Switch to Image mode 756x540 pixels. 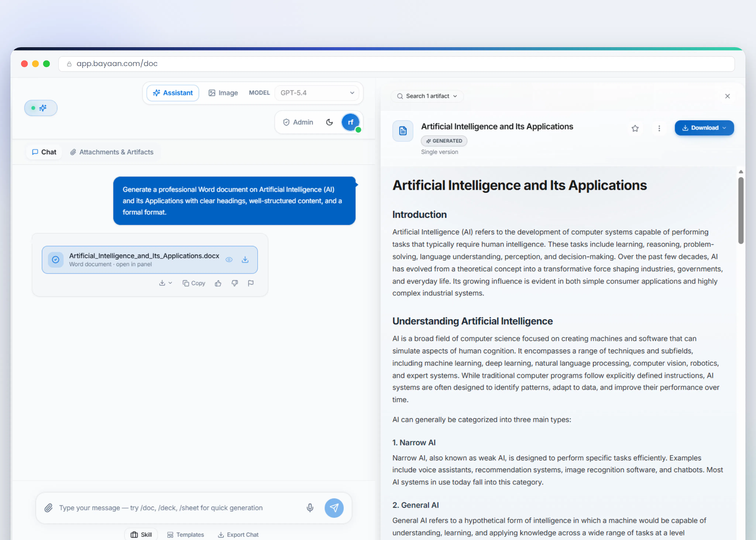223,93
